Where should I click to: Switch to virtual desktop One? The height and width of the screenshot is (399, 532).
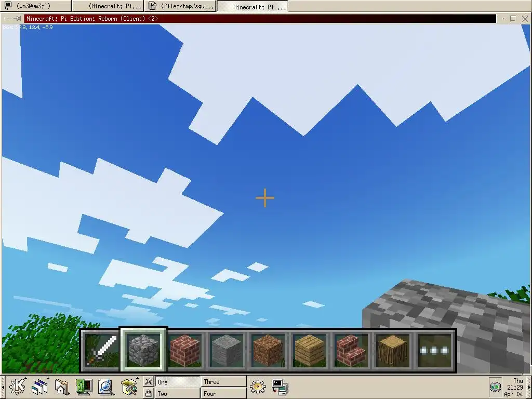pos(178,382)
